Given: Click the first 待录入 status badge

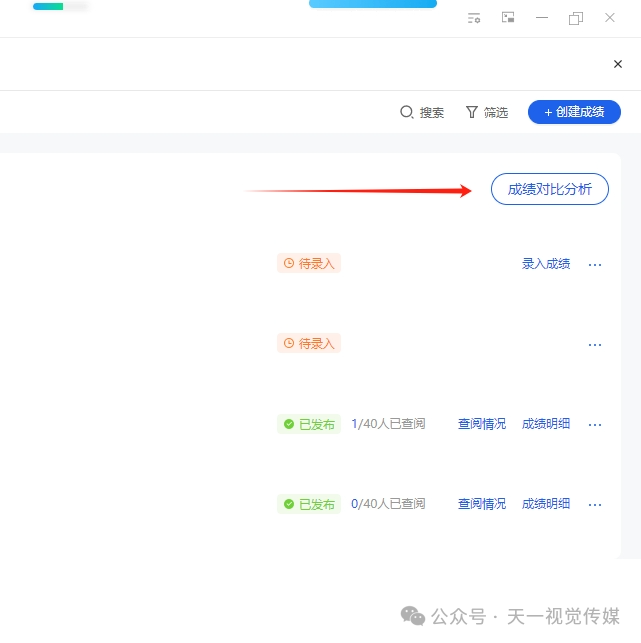Looking at the screenshot, I should pos(309,263).
